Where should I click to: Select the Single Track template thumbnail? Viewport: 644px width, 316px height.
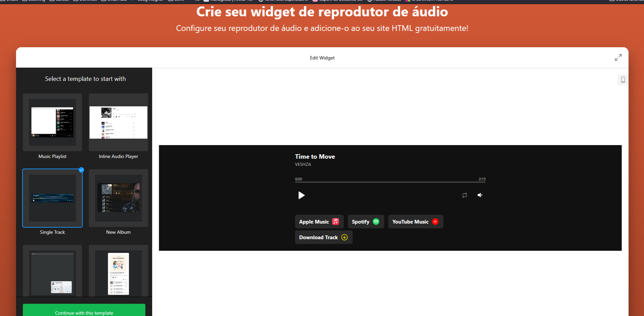(x=52, y=198)
